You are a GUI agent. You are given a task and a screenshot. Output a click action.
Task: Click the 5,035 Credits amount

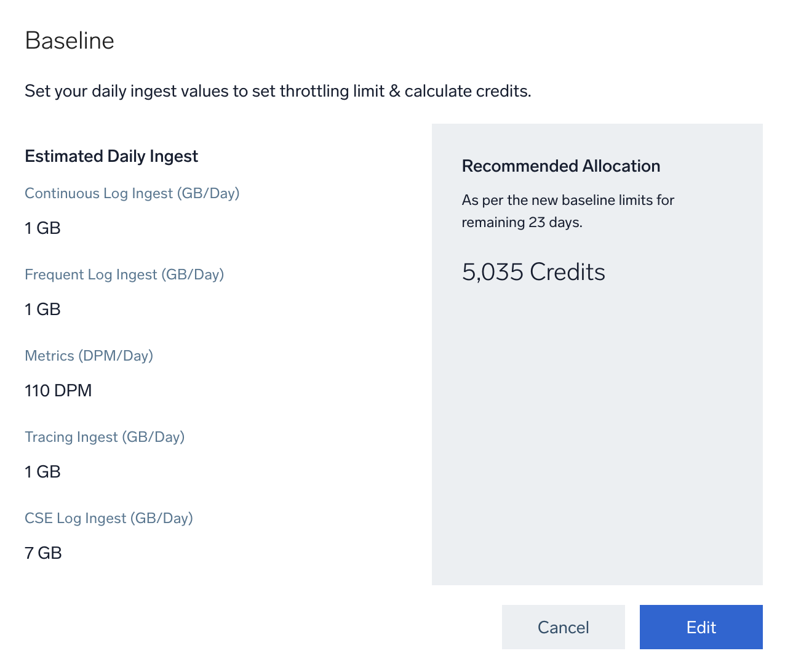pos(533,272)
